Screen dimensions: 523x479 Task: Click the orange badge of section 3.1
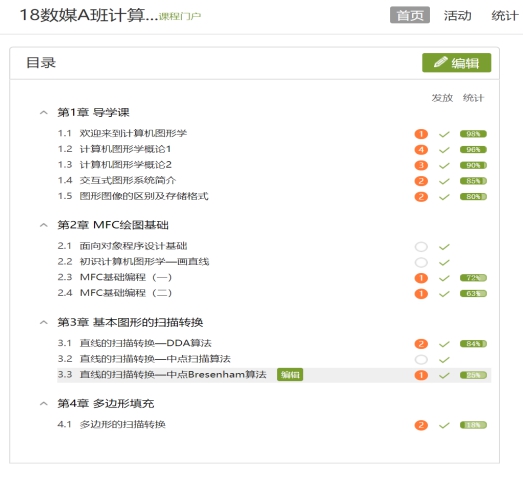click(421, 344)
